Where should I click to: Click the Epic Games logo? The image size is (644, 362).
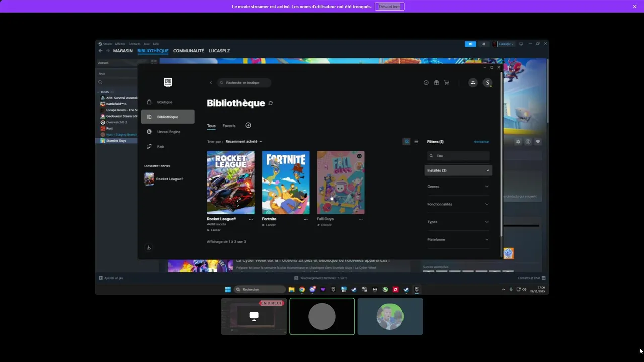click(168, 83)
